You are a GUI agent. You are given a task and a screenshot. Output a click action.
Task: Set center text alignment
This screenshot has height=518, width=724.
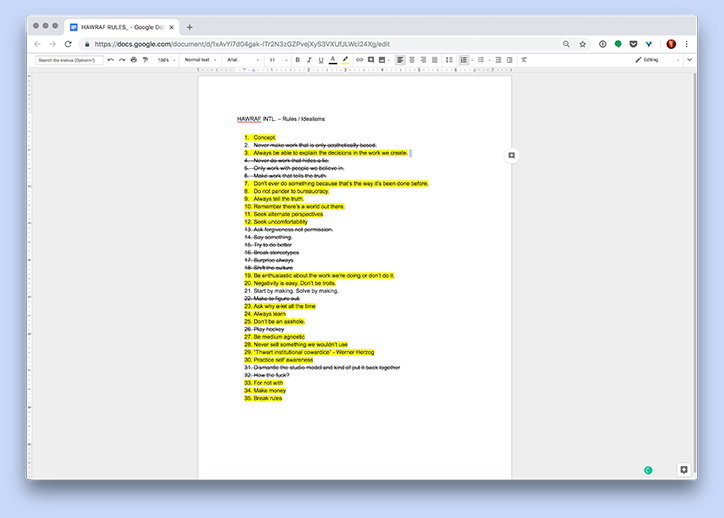pyautogui.click(x=412, y=60)
